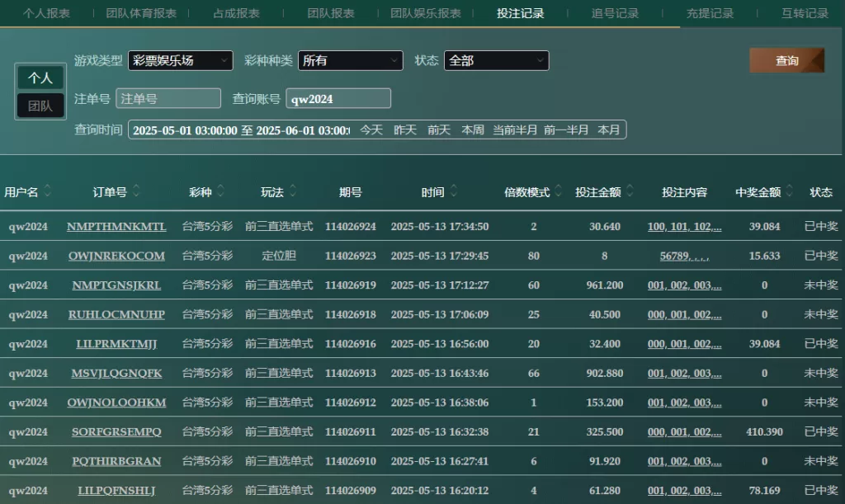Open order OWJNOLOOHKM
The image size is (845, 504).
point(116,403)
